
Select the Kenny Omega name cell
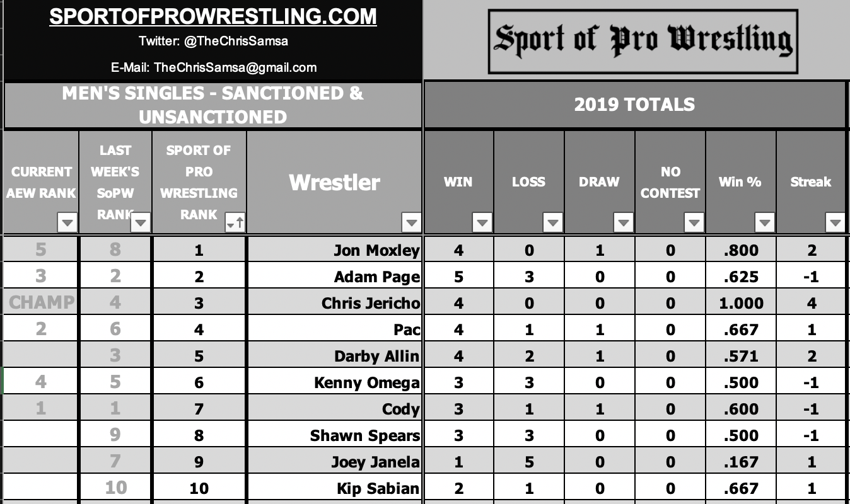(x=334, y=382)
